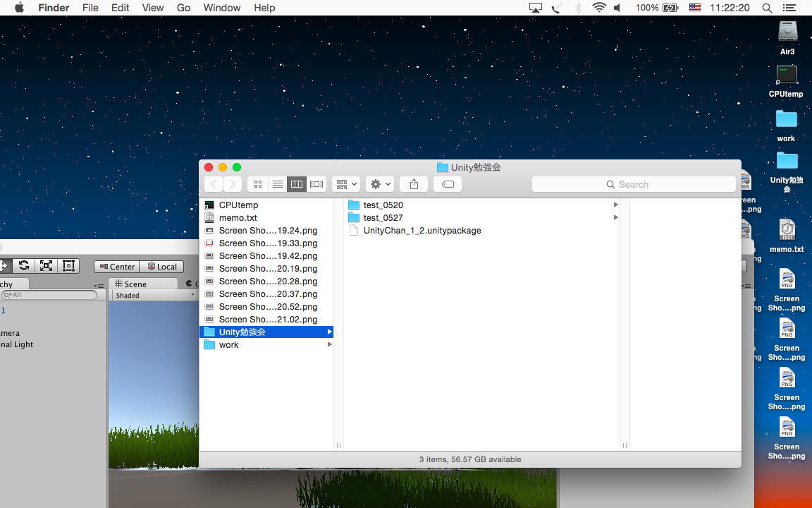
Task: Expand the test_0520 folder arrow
Action: coord(615,205)
